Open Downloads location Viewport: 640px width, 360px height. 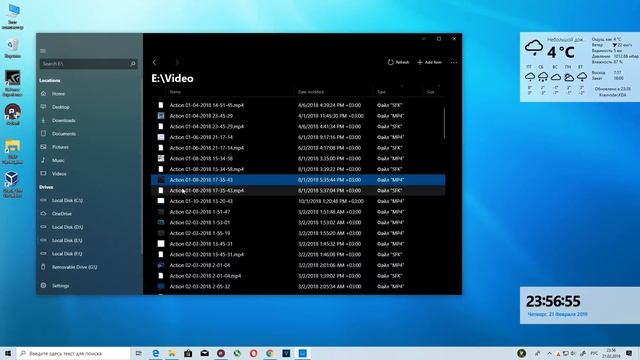click(63, 120)
